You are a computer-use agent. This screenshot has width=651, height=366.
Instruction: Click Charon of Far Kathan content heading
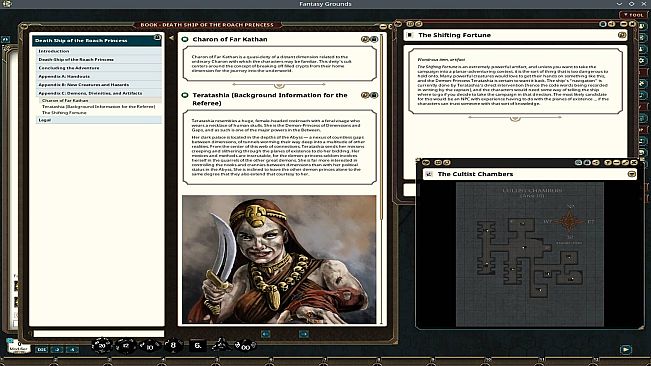230,39
